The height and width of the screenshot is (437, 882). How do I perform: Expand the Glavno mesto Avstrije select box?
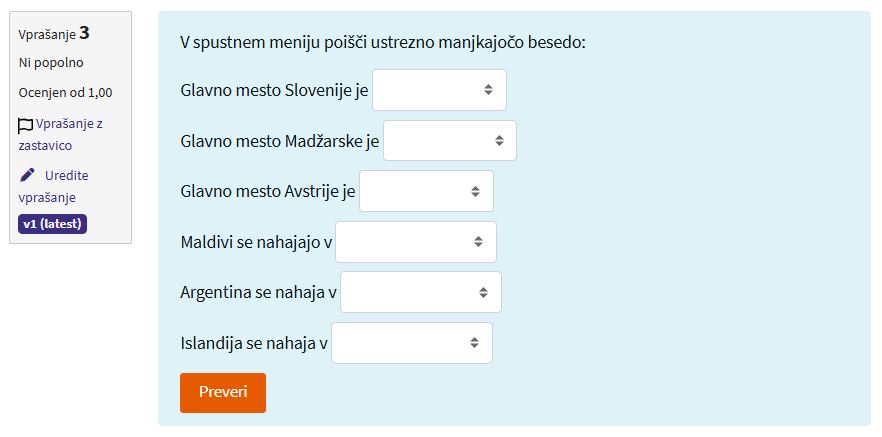pyautogui.click(x=426, y=191)
